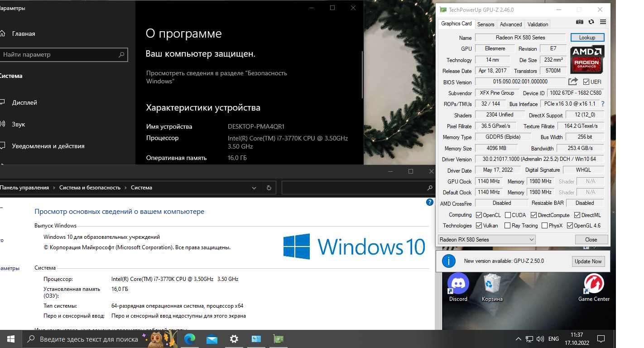The image size is (644, 348).
Task: Toggle the DirectCompute checkbox
Action: click(533, 215)
